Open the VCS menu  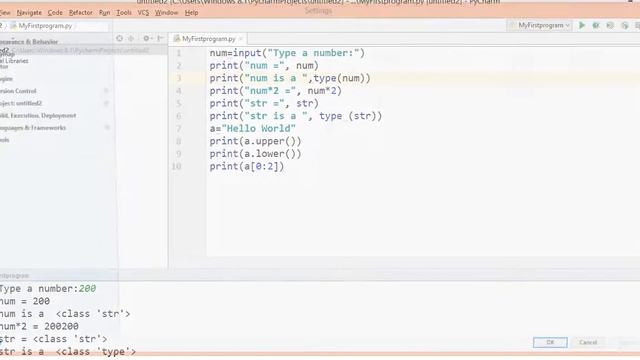[x=143, y=13]
